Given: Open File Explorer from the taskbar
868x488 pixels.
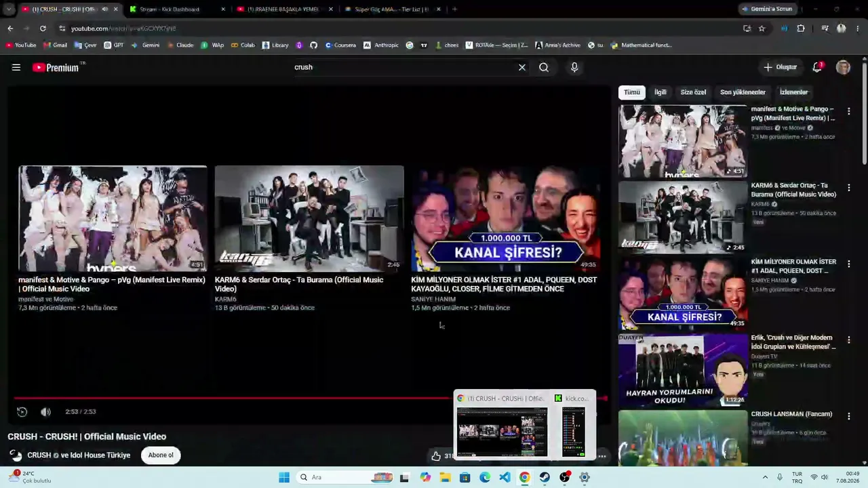Looking at the screenshot, I should pos(445,477).
